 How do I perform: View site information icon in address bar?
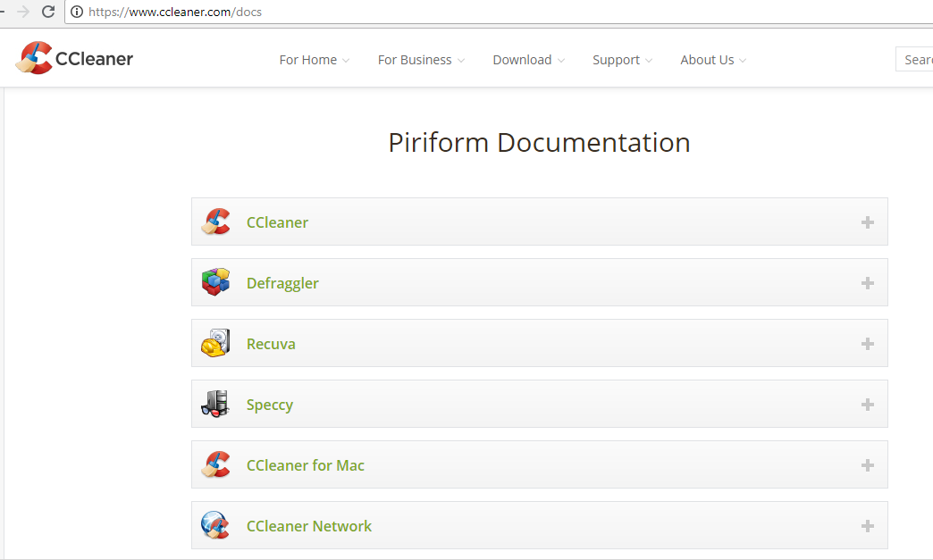(x=77, y=12)
